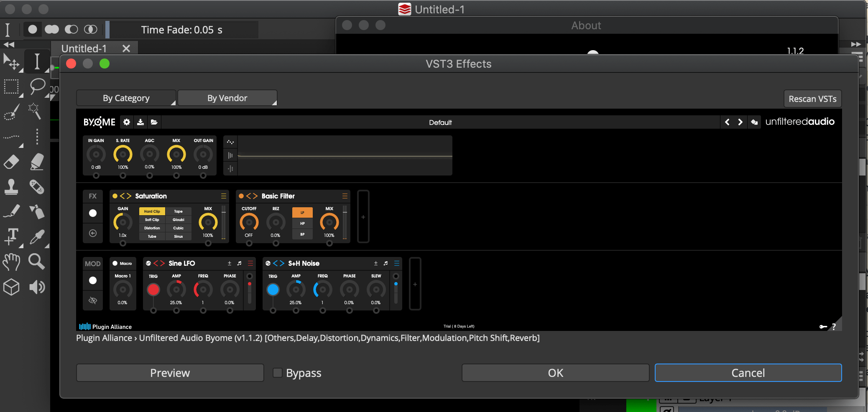Click the Saturation GAIN knob

click(123, 222)
